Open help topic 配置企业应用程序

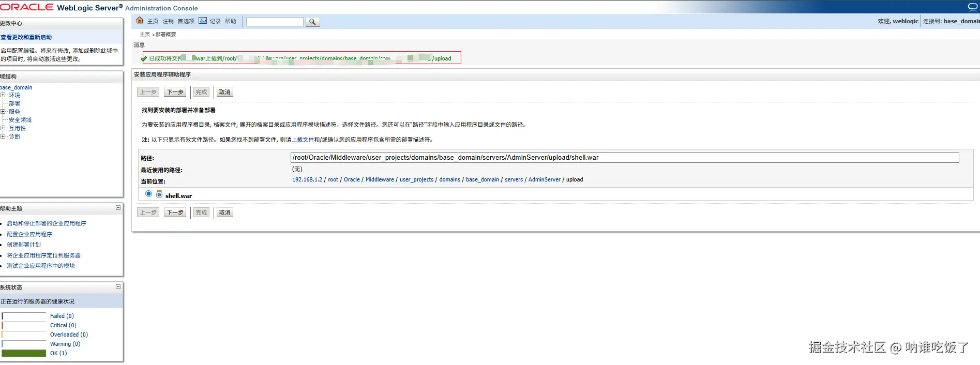click(x=29, y=234)
